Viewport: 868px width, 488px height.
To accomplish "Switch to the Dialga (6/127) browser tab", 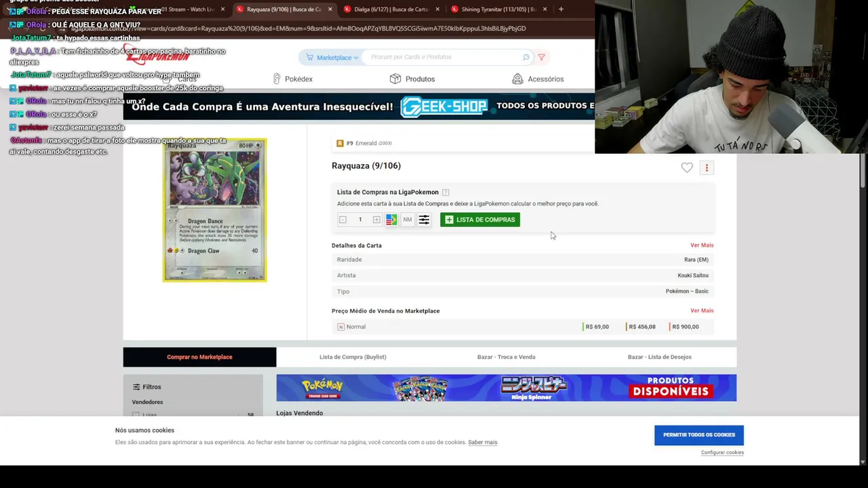I will click(x=391, y=9).
